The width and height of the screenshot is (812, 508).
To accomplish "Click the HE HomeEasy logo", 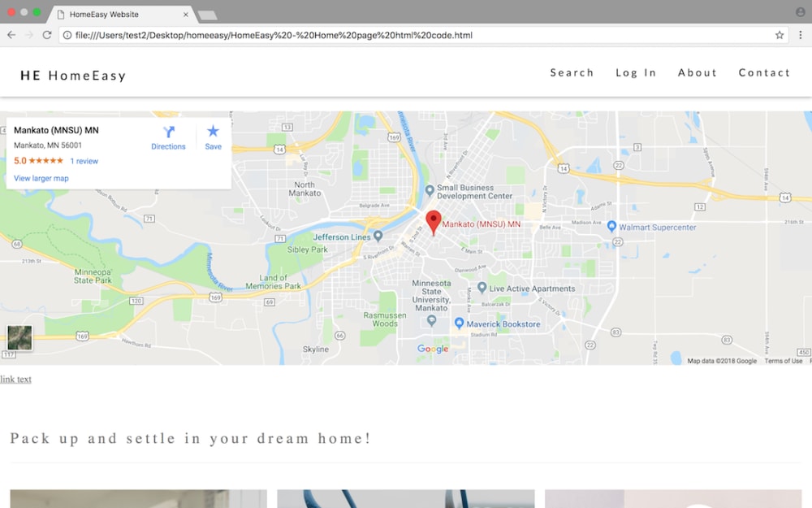I will pos(73,76).
